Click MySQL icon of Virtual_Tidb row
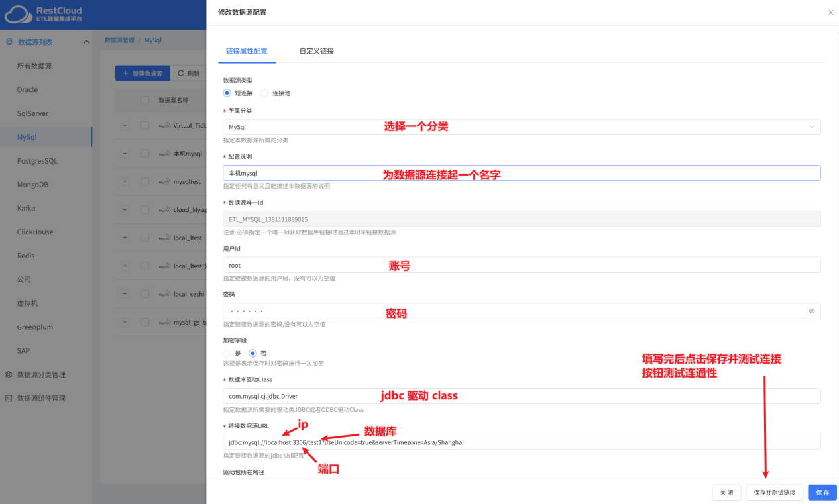839x504 pixels. click(164, 125)
